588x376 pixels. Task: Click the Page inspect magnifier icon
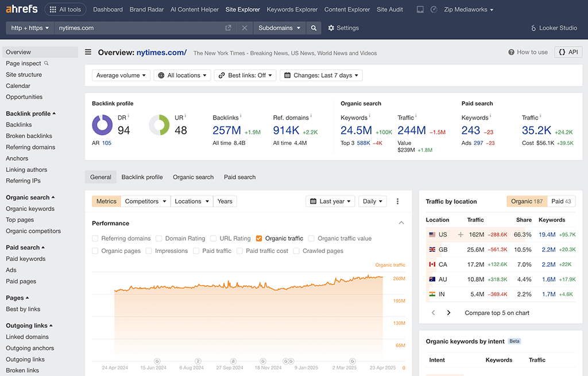46,63
